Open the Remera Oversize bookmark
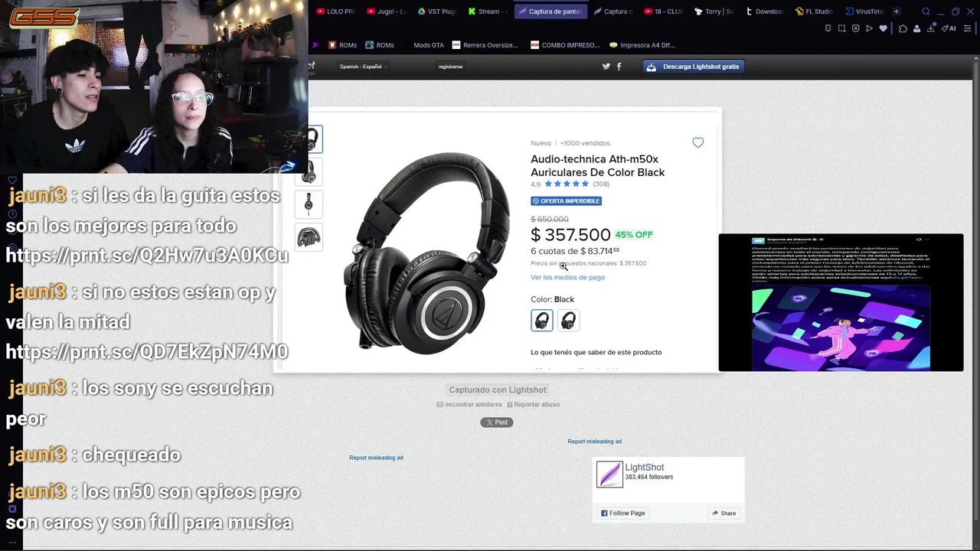980x551 pixels. pos(485,45)
